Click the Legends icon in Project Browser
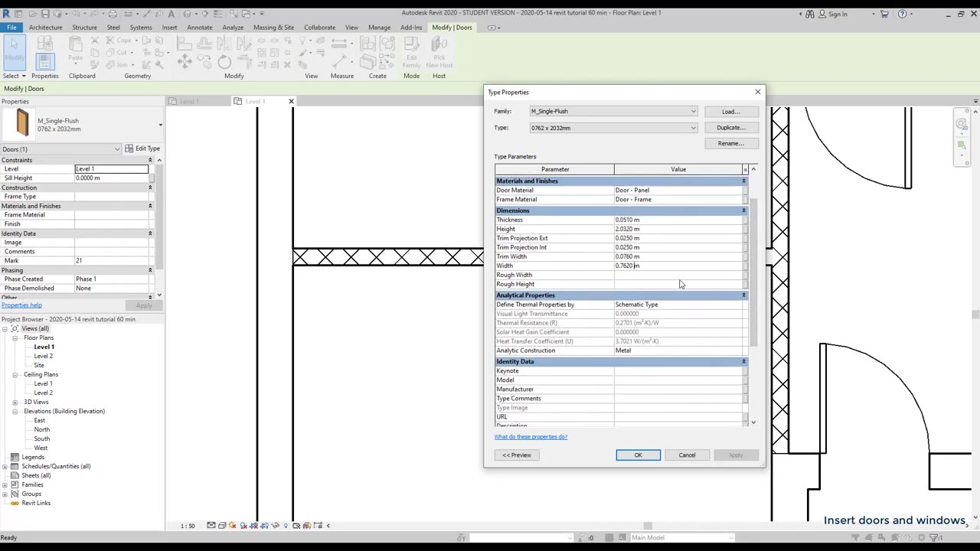Image resolution: width=980 pixels, height=551 pixels. [x=15, y=457]
